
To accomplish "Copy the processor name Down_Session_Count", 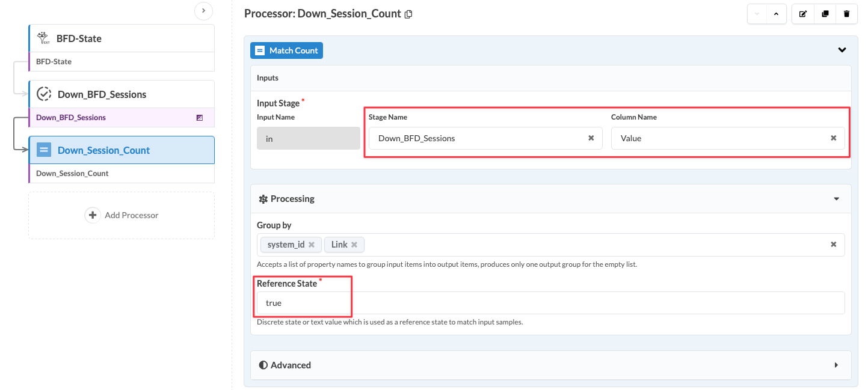I will pyautogui.click(x=408, y=14).
